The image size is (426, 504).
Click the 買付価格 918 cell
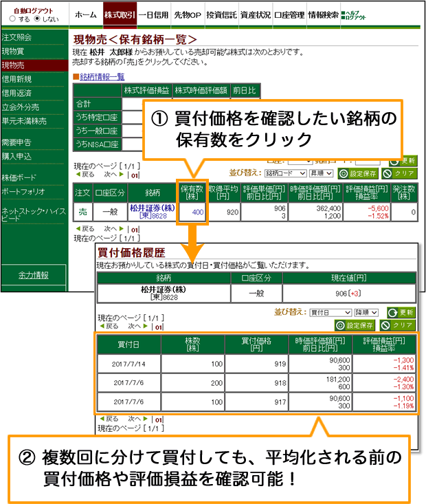(x=256, y=383)
